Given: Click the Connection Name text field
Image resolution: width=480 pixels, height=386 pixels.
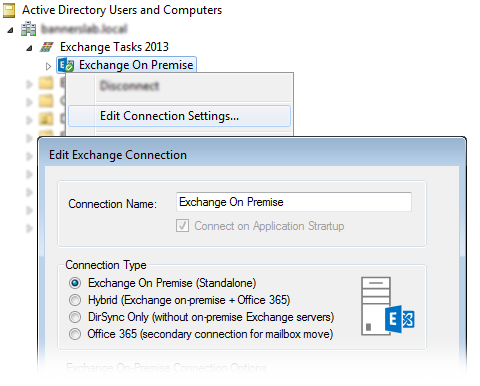Looking at the screenshot, I should pyautogui.click(x=294, y=202).
